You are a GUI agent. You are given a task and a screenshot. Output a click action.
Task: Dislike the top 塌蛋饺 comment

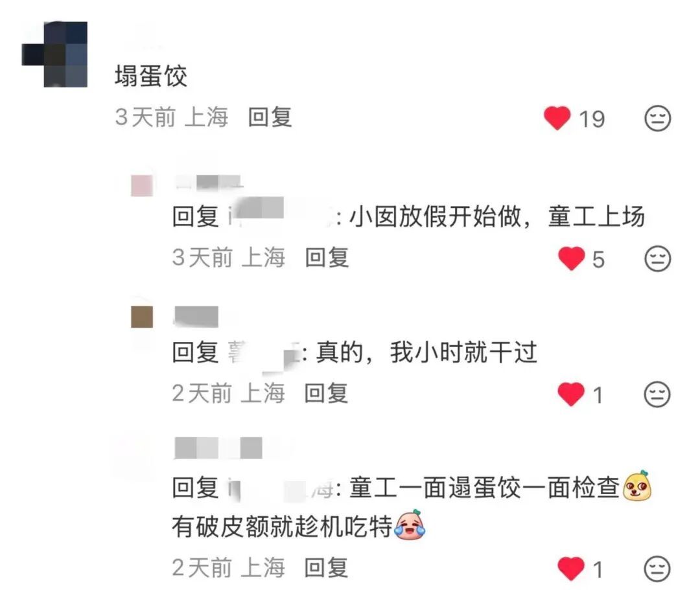tap(658, 118)
